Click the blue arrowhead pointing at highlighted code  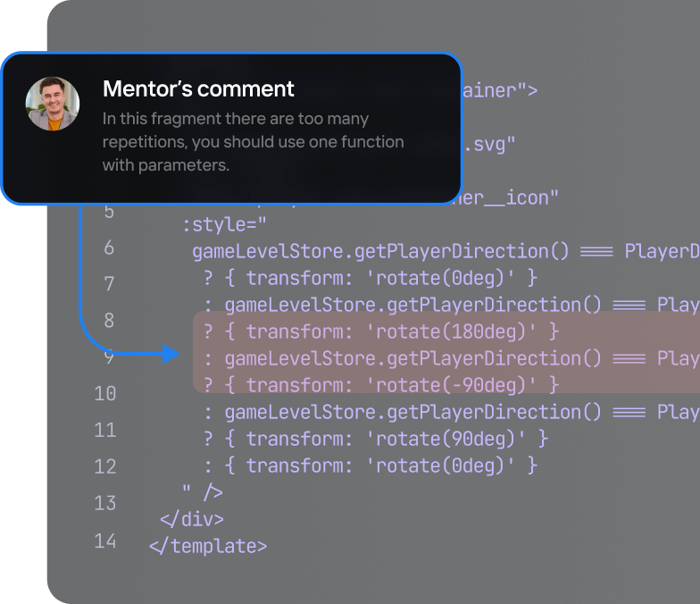tap(171, 355)
